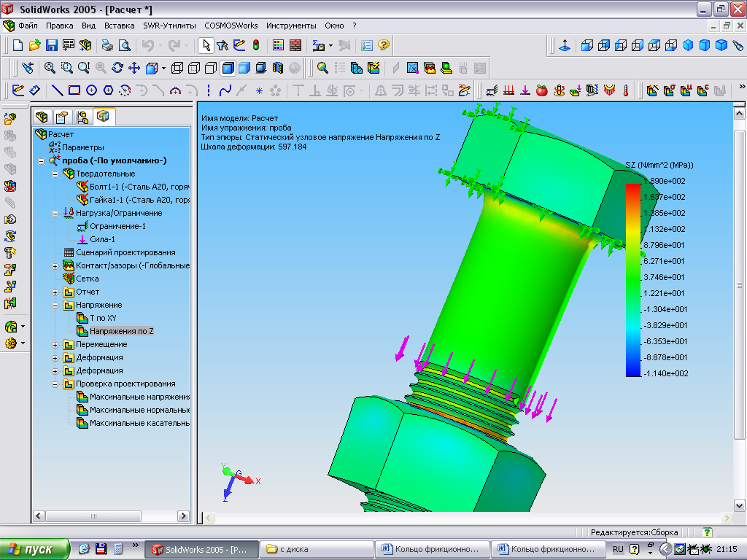Click the COSMOSWorks thermometer temperature icon

tap(626, 90)
